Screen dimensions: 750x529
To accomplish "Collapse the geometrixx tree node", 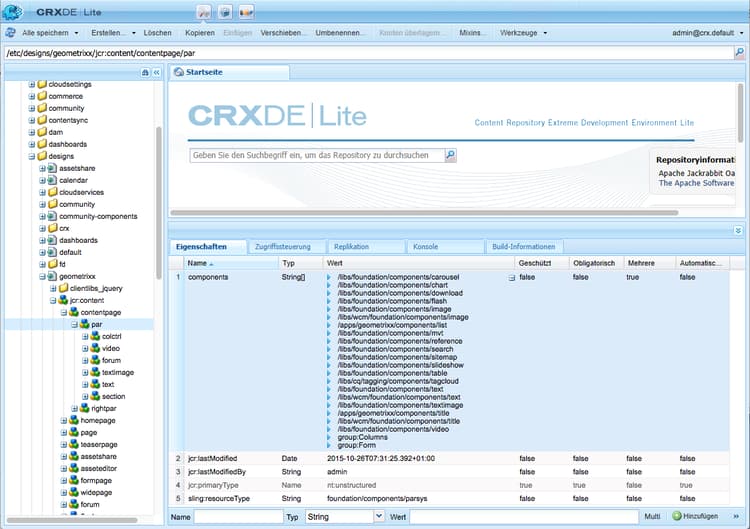I will 42,276.
